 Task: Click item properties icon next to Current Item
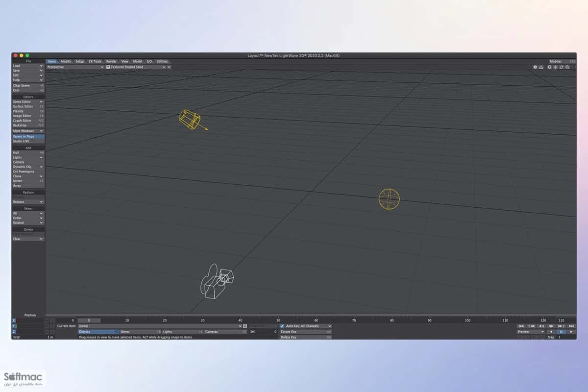(x=245, y=326)
